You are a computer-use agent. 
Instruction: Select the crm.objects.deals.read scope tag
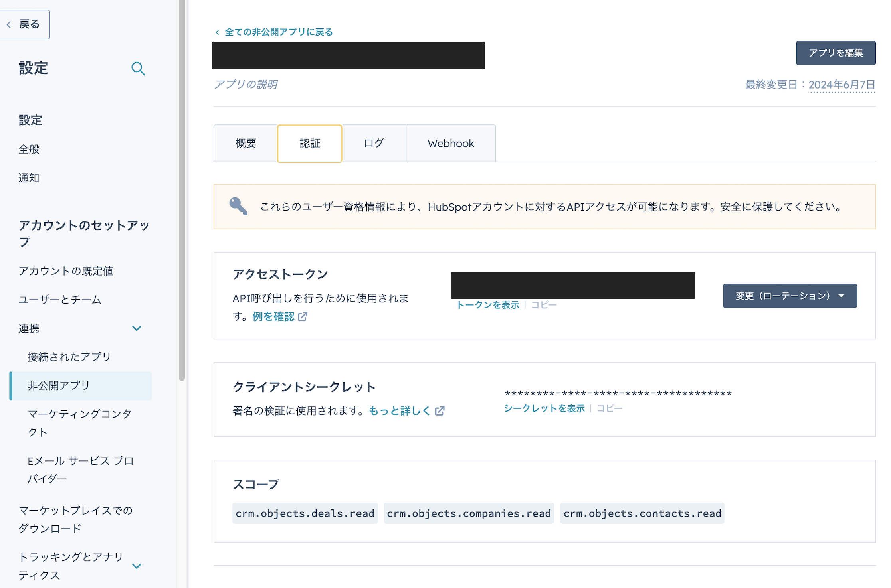[305, 513]
